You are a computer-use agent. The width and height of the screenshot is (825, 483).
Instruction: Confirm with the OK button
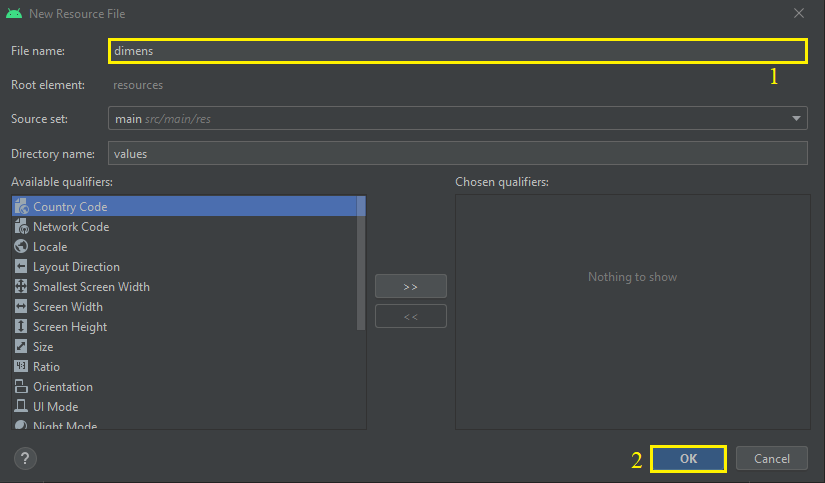tap(688, 459)
